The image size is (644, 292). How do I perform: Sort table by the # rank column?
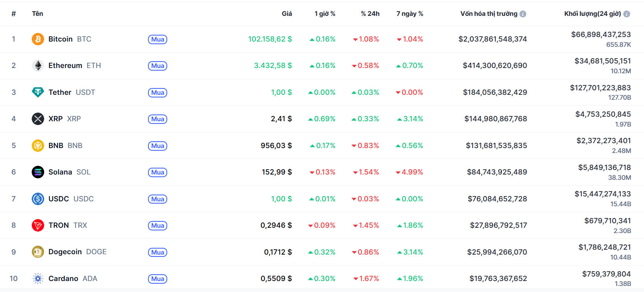coord(14,14)
